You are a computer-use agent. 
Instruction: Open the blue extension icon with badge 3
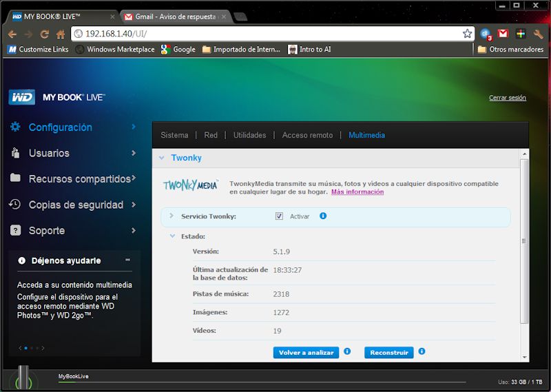pos(486,34)
